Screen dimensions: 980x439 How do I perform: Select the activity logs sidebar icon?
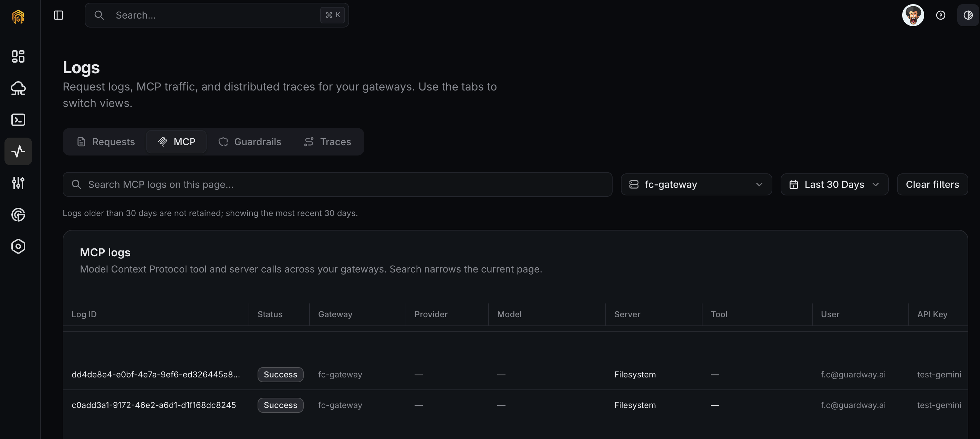pos(18,151)
